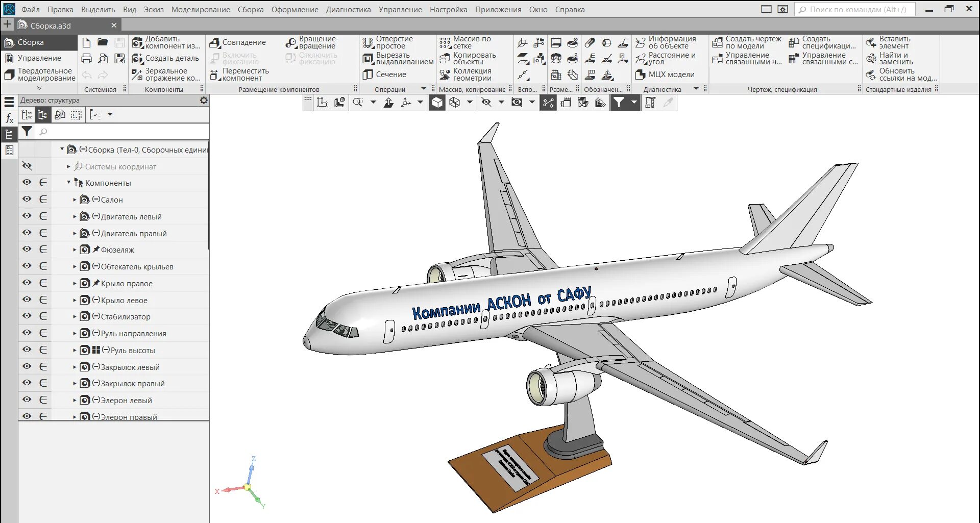Click Update model links (Обновить ссылки)
This screenshot has width=980, height=523.
click(x=901, y=74)
